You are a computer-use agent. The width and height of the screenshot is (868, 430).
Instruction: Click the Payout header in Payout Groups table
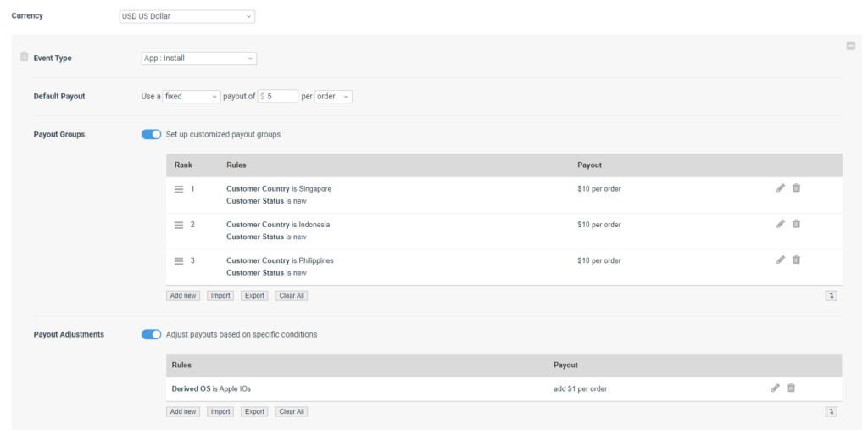pyautogui.click(x=590, y=165)
